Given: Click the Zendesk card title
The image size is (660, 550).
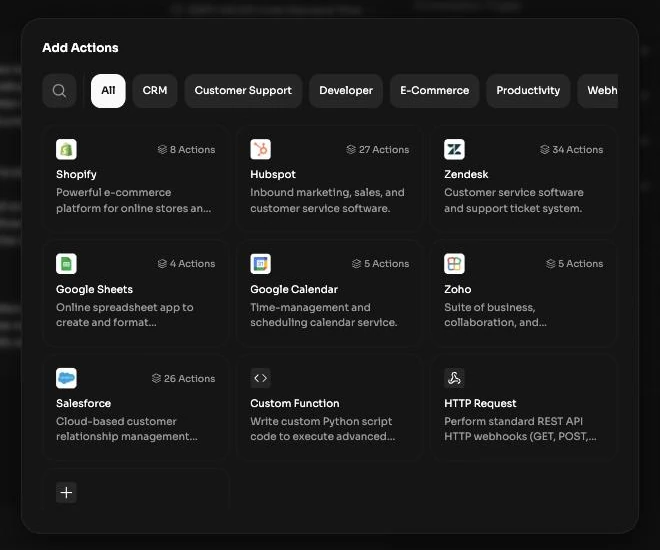Looking at the screenshot, I should pyautogui.click(x=466, y=174).
